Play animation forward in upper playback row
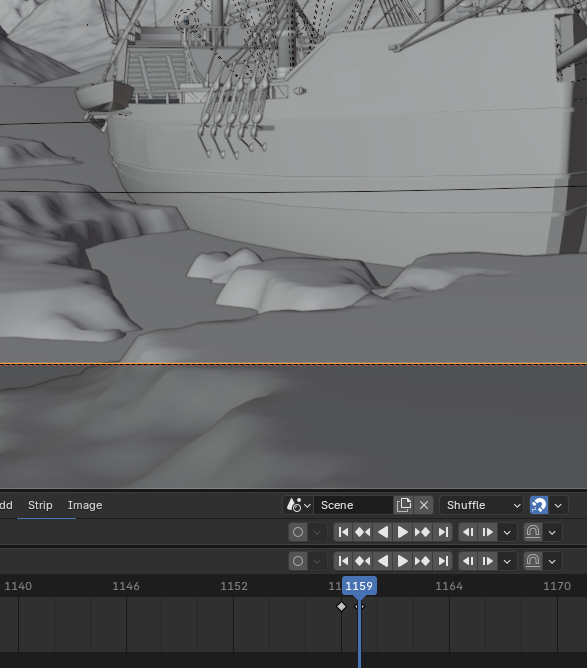 click(403, 532)
